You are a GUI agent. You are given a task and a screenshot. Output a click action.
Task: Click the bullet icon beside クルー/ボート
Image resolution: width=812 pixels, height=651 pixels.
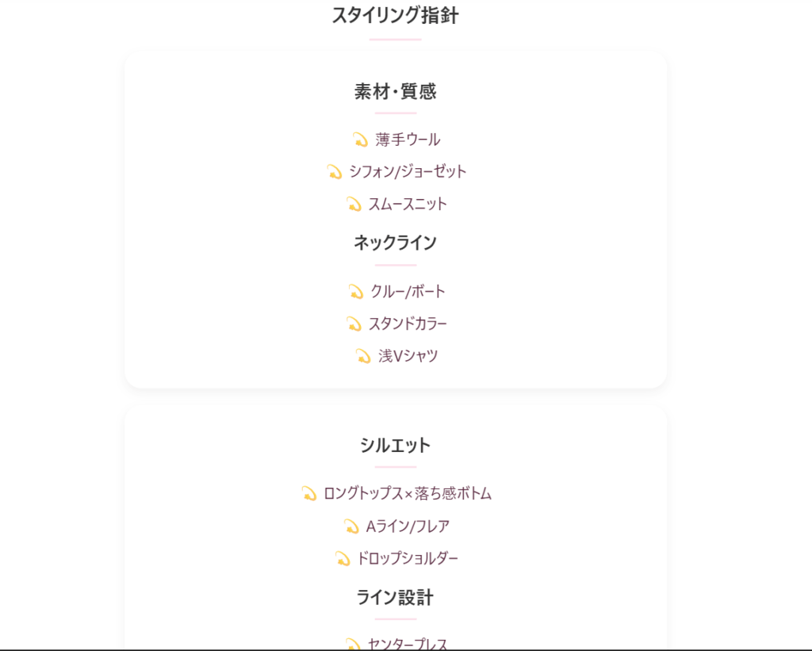pos(355,292)
